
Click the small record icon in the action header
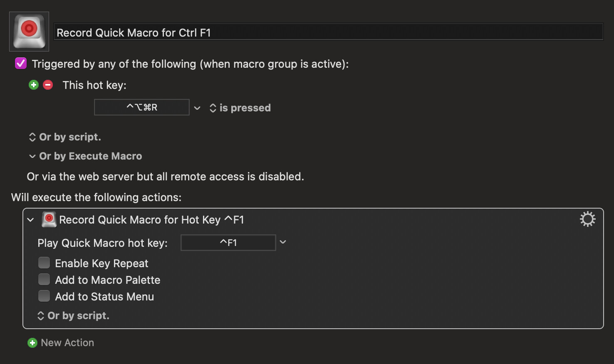pyautogui.click(x=49, y=219)
